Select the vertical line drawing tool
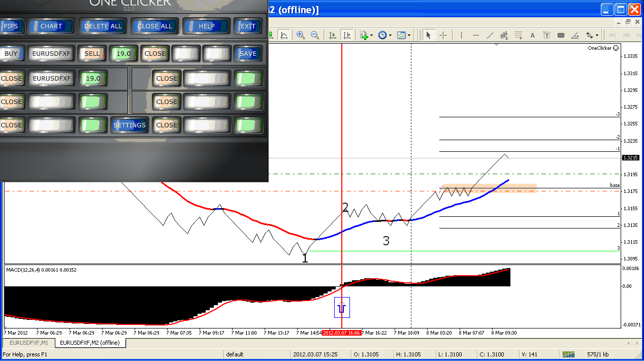644x361 pixels. click(461, 35)
